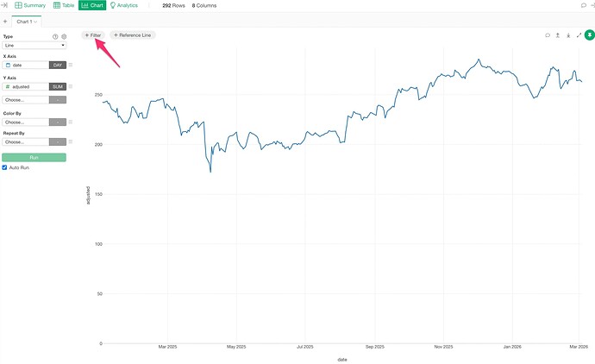Open the Table view
Image resolution: width=595 pixels, height=364 pixels.
coord(64,5)
